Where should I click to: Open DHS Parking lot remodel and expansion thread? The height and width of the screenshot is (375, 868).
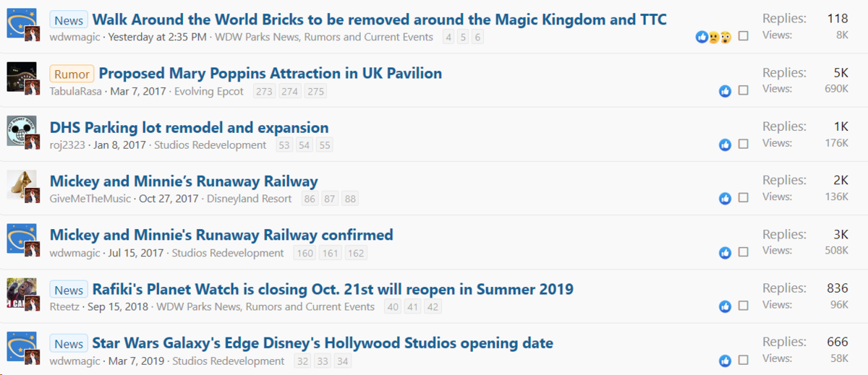(x=189, y=128)
